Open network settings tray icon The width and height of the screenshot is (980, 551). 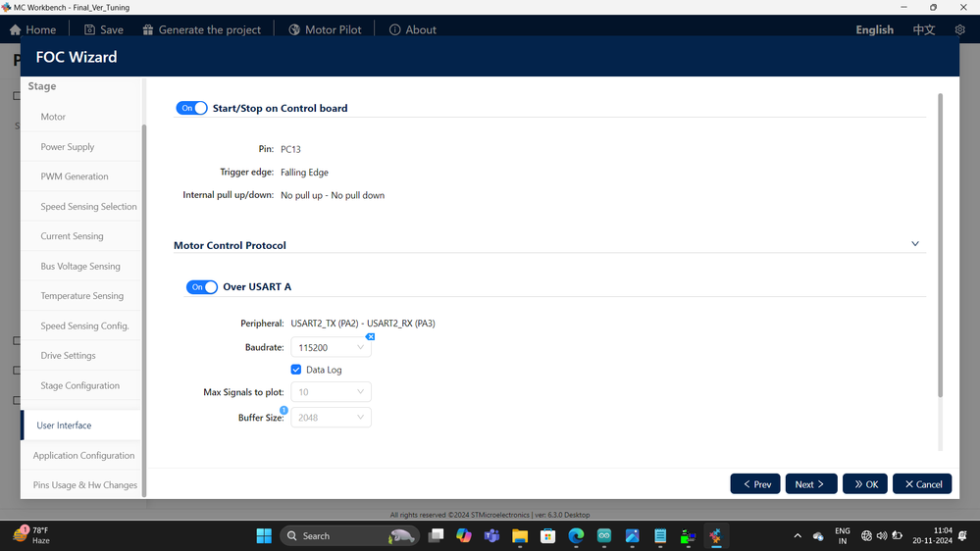(x=866, y=536)
